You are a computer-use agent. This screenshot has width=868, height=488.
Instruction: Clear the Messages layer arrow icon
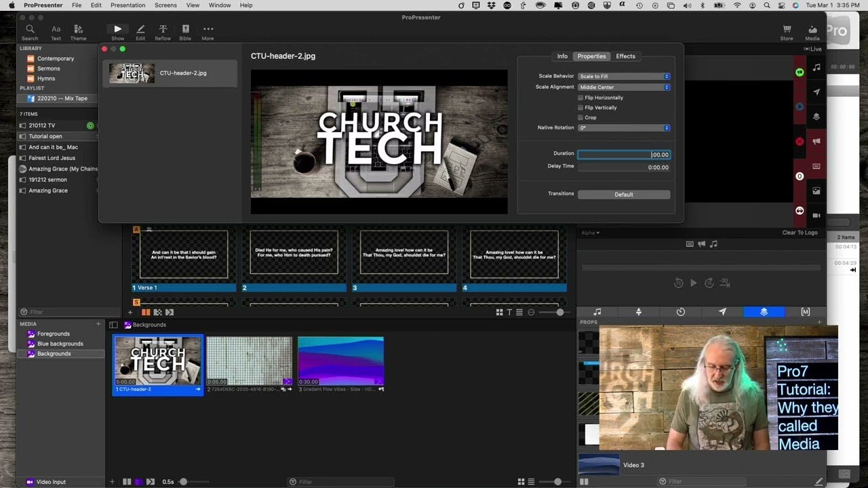point(816,92)
